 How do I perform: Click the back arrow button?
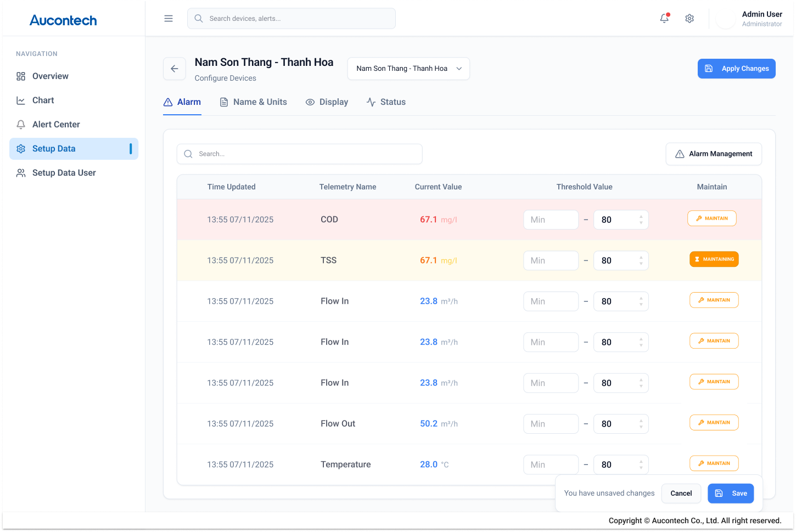tap(175, 69)
